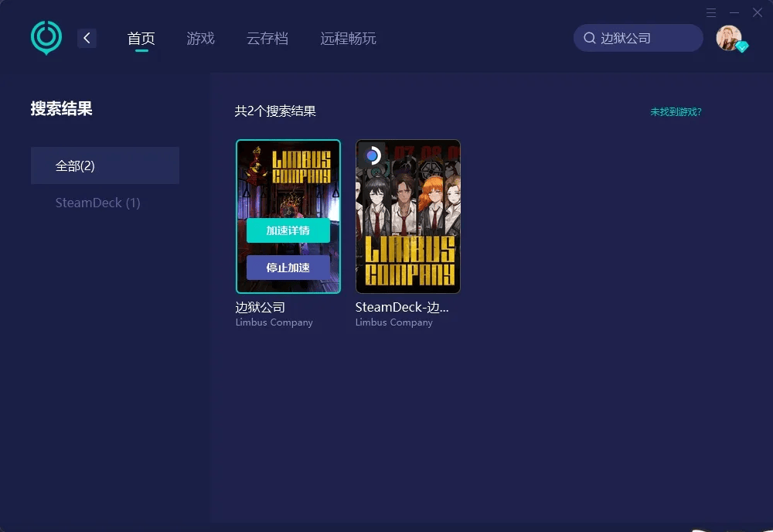Select the 全部(2) filter in sidebar
The image size is (773, 532).
[105, 165]
